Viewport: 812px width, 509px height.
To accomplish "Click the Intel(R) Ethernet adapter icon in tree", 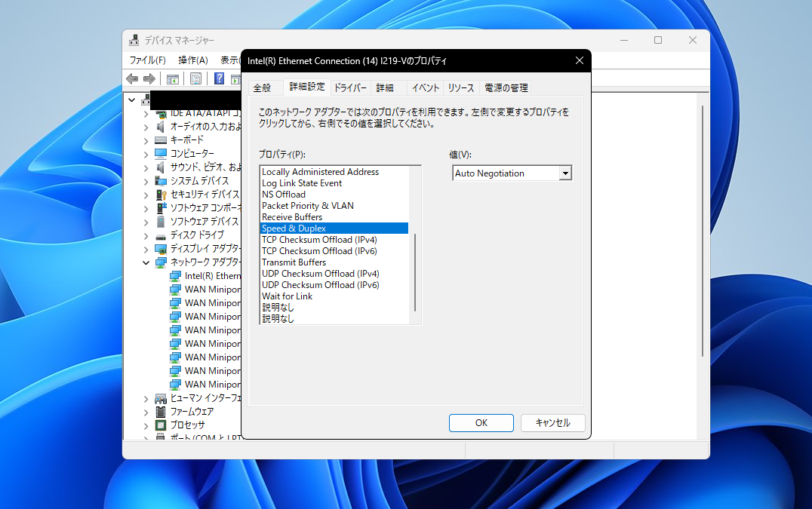I will [x=176, y=276].
